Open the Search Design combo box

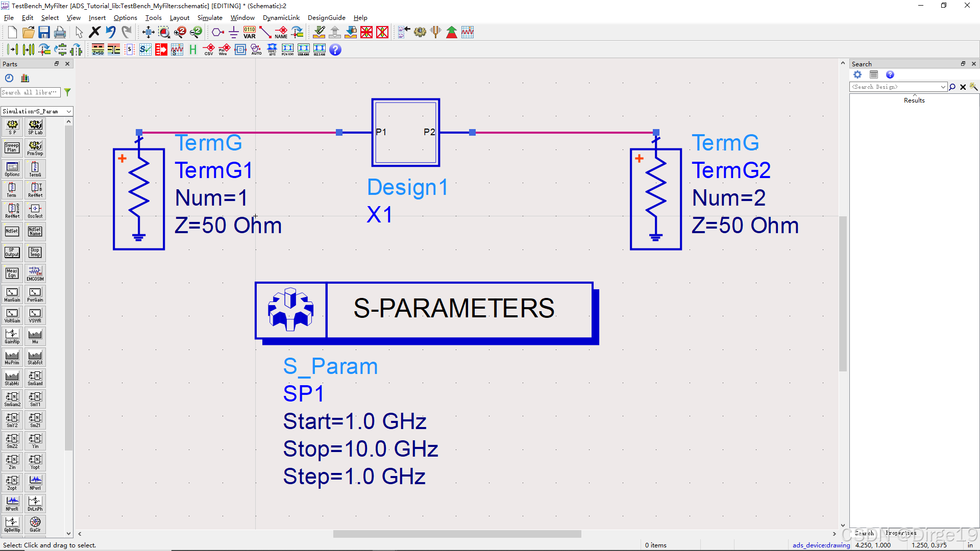click(x=897, y=87)
